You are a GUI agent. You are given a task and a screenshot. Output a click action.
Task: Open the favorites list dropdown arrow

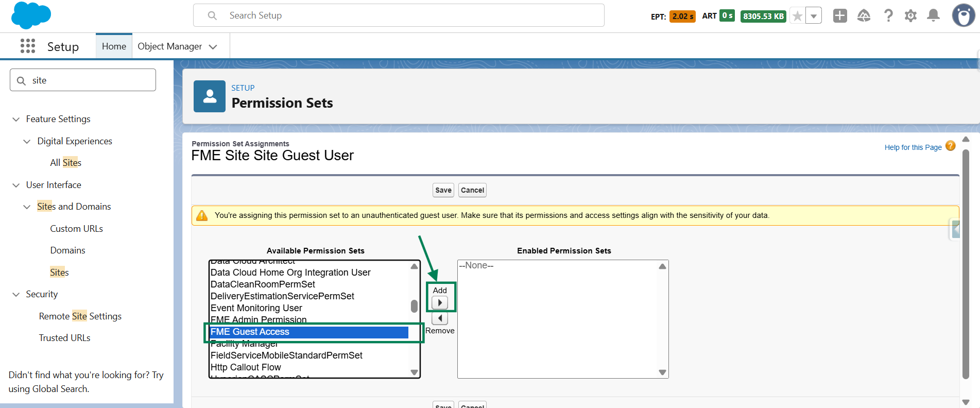click(814, 16)
